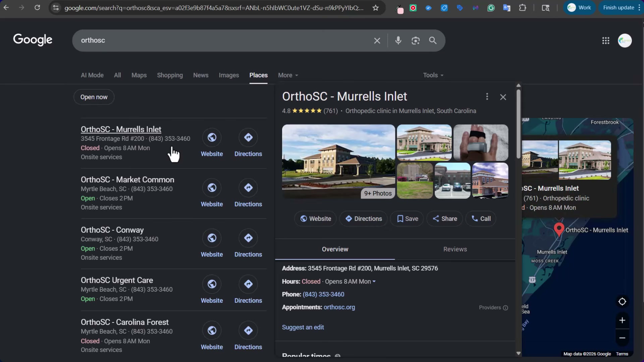Expand the Tools dropdown
This screenshot has width=644, height=362.
coord(433,75)
